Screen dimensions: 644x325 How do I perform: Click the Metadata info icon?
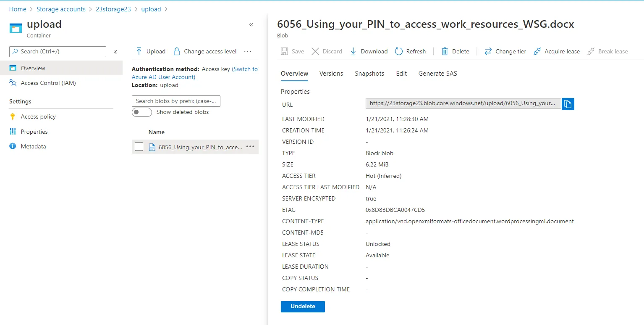13,146
